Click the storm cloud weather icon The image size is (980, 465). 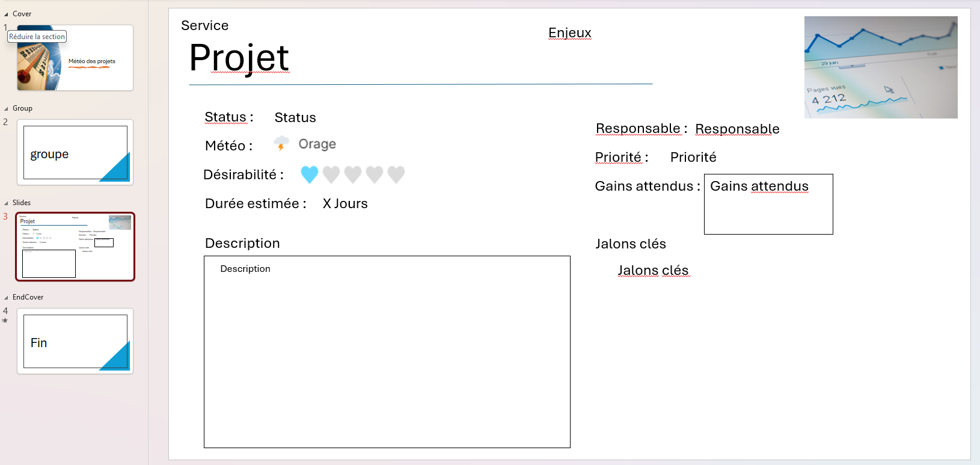[x=281, y=143]
